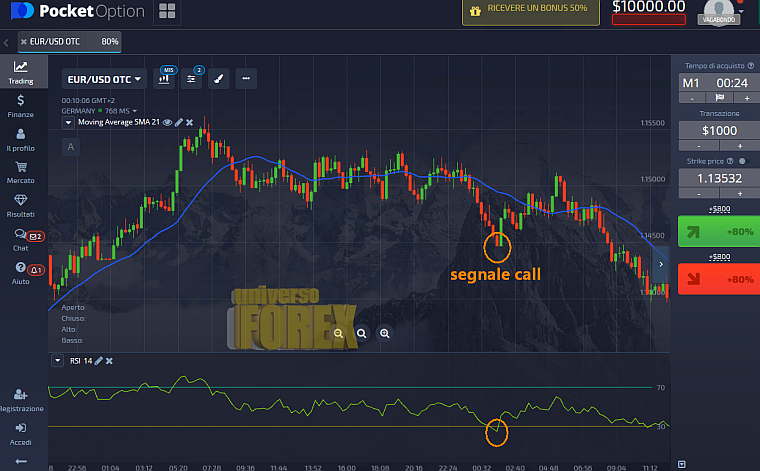
Task: Open the Trading sidebar tab
Action: pyautogui.click(x=20, y=72)
